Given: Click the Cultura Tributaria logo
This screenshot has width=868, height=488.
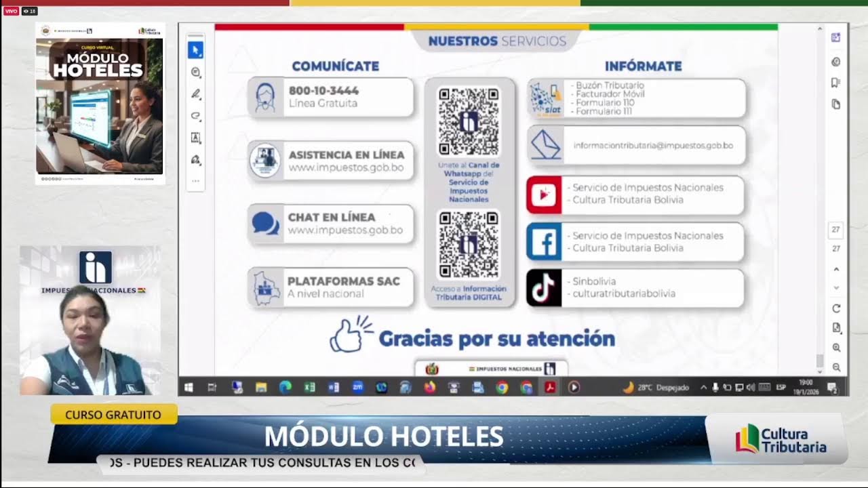Looking at the screenshot, I should [781, 439].
